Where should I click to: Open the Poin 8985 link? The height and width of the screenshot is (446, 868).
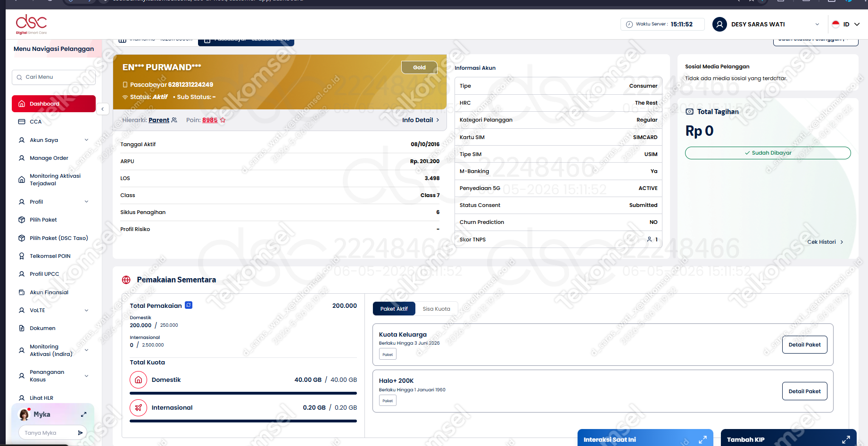[210, 120]
